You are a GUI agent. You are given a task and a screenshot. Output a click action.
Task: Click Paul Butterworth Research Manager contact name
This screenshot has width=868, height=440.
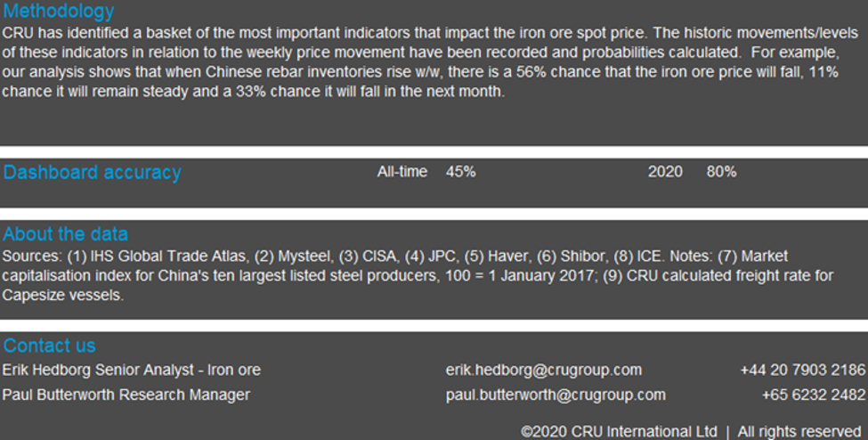[126, 395]
